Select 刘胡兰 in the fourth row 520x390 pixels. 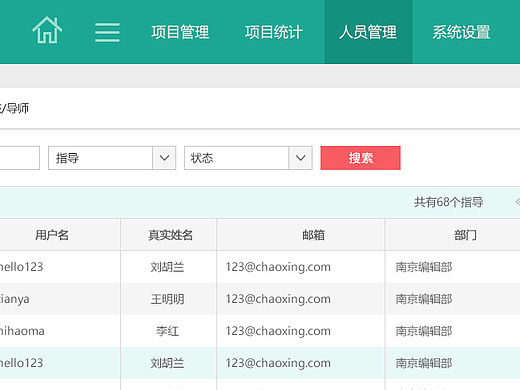click(x=167, y=363)
